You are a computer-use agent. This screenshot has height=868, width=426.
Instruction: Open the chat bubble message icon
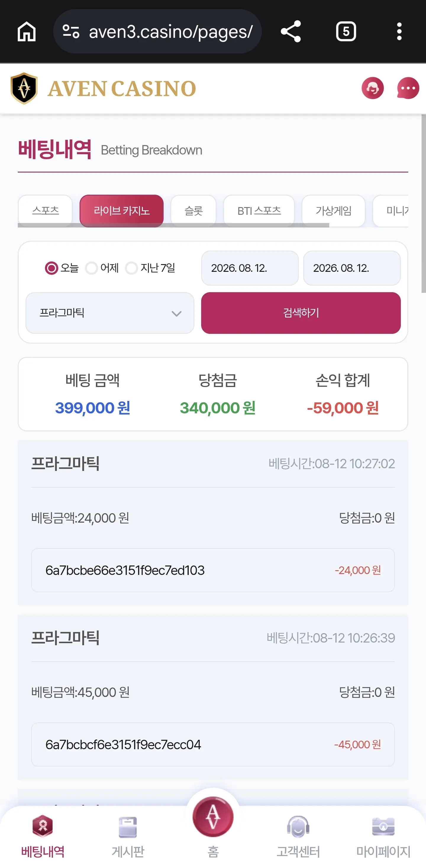pos(408,88)
